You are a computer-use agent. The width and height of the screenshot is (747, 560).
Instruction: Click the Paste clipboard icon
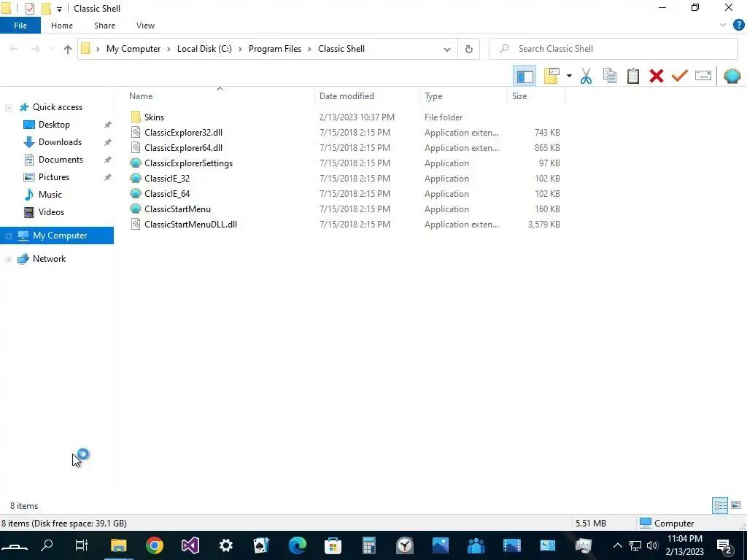point(633,76)
